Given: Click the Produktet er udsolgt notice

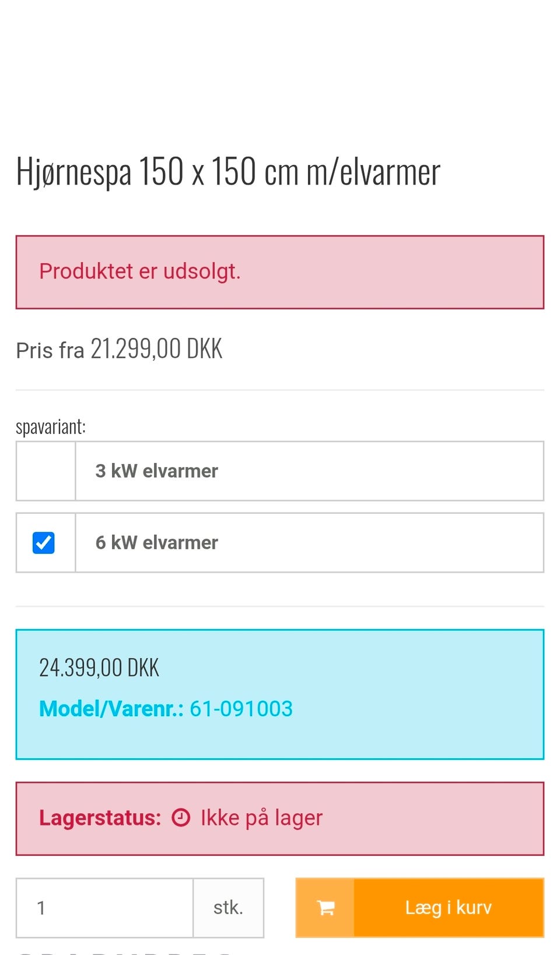Looking at the screenshot, I should tap(140, 271).
